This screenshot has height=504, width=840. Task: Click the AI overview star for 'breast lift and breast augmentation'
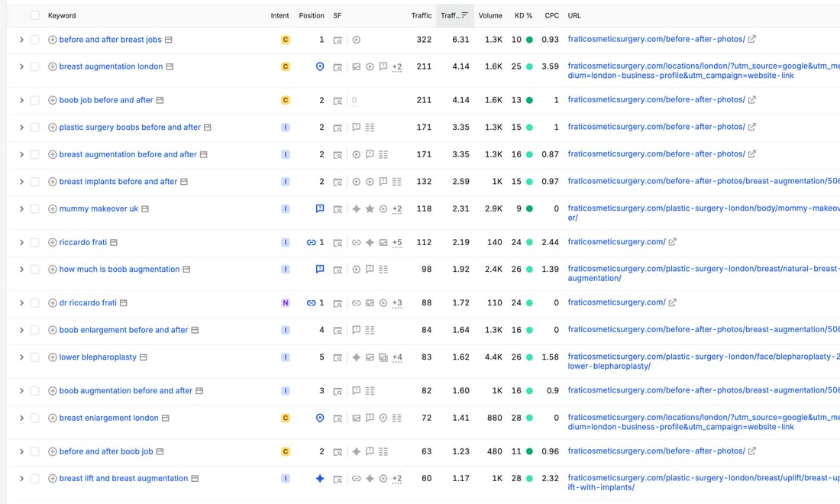(x=320, y=478)
